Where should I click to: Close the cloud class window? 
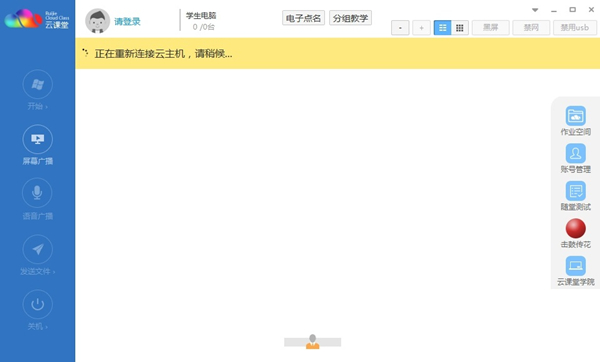coord(591,10)
